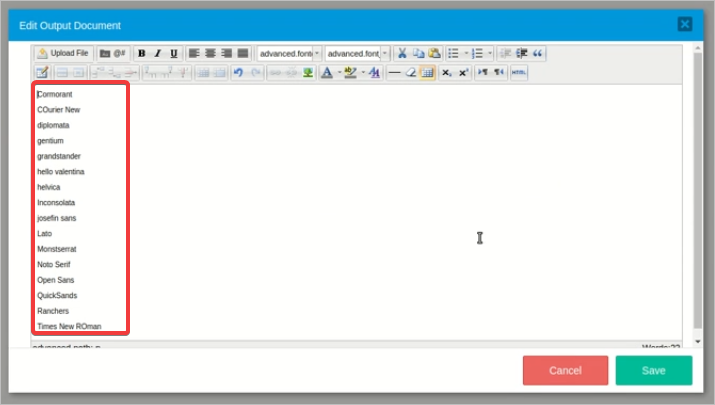Click the blockquote icon
This screenshot has height=405, width=715.
(538, 53)
